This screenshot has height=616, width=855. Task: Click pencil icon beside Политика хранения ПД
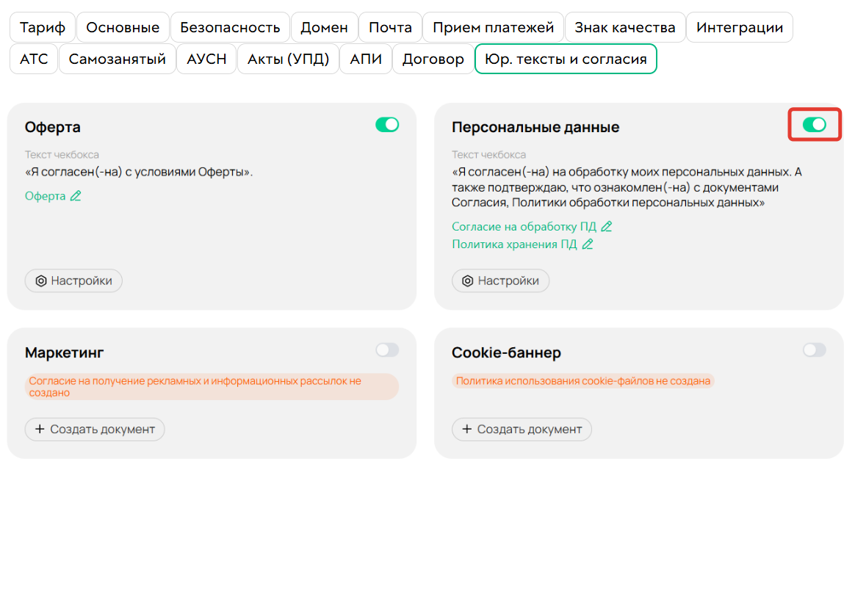[588, 244]
